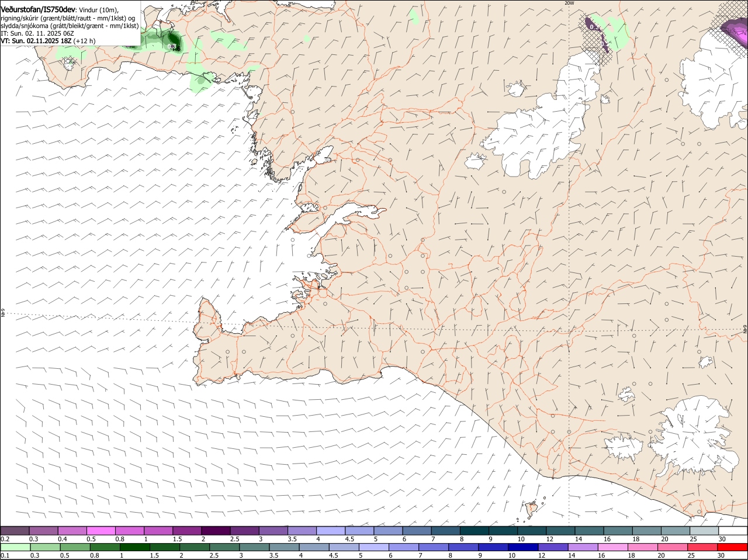The height and width of the screenshot is (560, 748).
Task: Click the '0.2' value under the snow legend
Action: click(x=5, y=538)
